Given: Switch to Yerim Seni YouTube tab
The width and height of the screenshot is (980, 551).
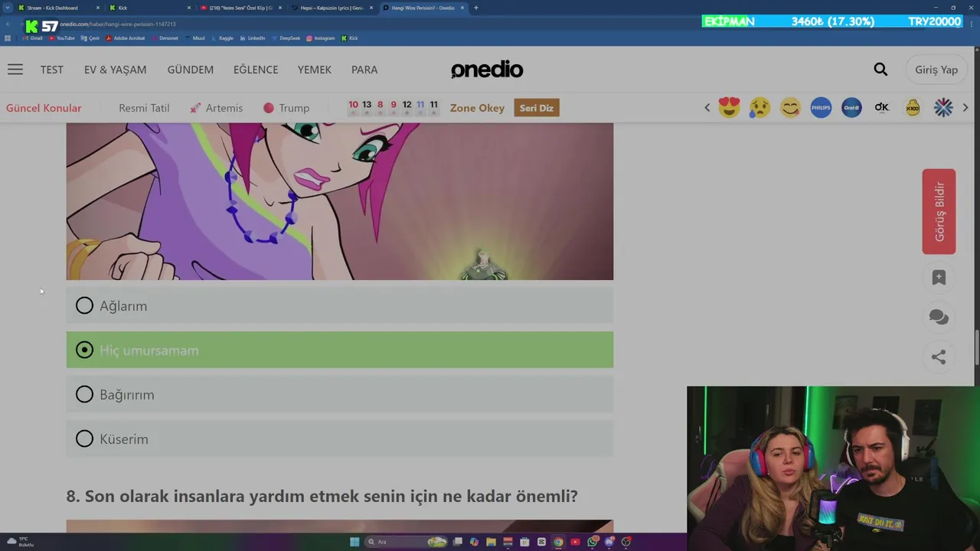Looking at the screenshot, I should [x=240, y=8].
